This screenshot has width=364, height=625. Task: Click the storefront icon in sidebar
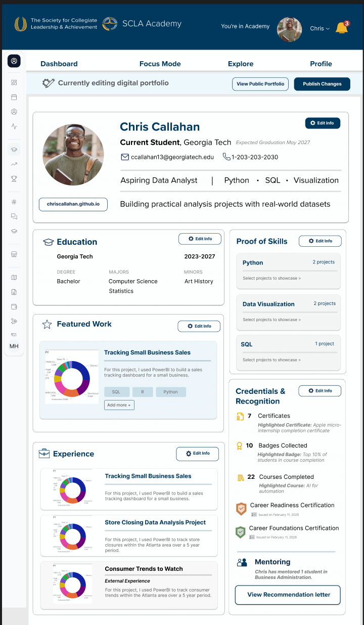point(14,254)
